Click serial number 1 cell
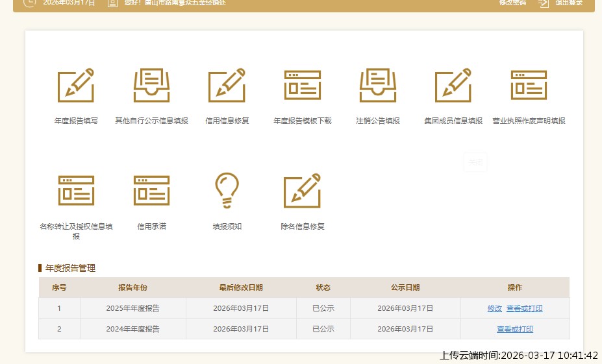 (x=59, y=308)
